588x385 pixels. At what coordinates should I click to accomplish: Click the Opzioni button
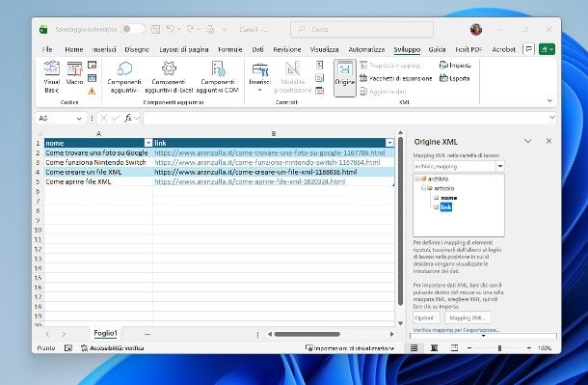pyautogui.click(x=426, y=317)
